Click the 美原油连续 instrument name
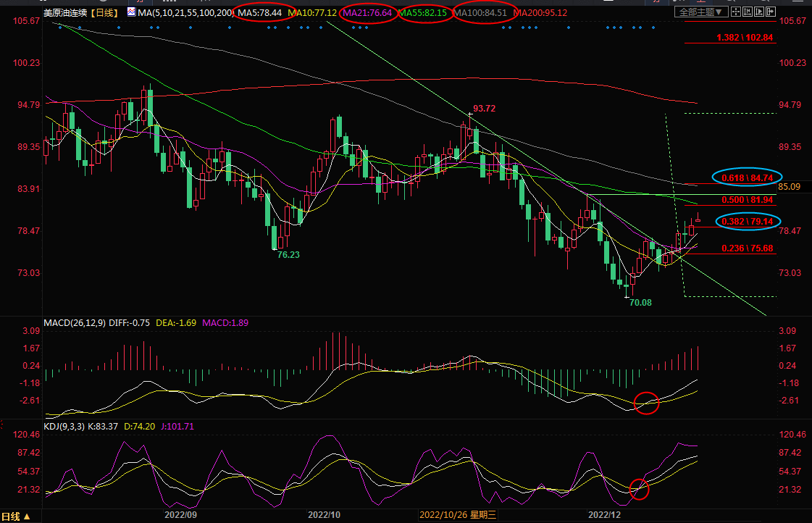The width and height of the screenshot is (812, 523). click(x=64, y=13)
